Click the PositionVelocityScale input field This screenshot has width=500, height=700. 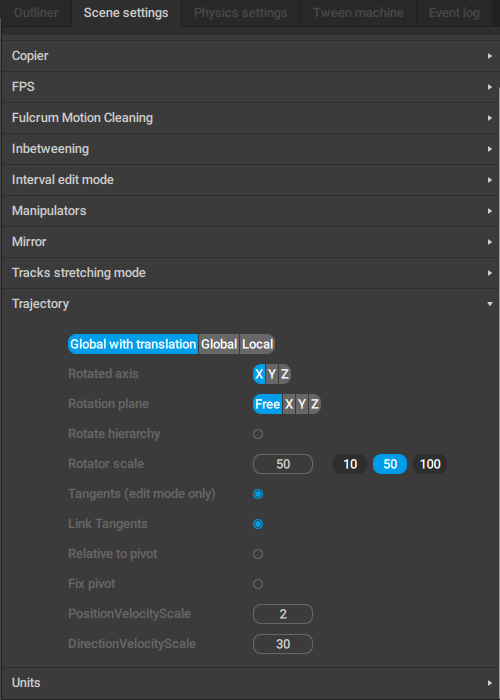point(283,614)
